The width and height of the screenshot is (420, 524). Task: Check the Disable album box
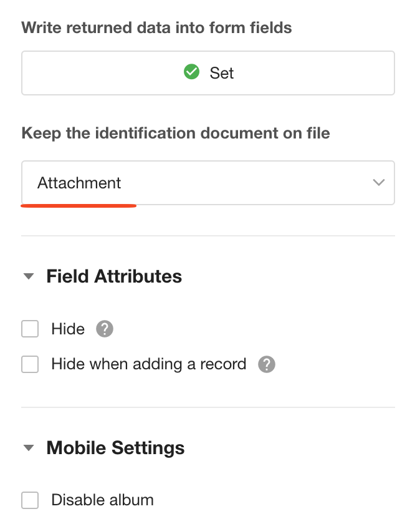tap(30, 500)
